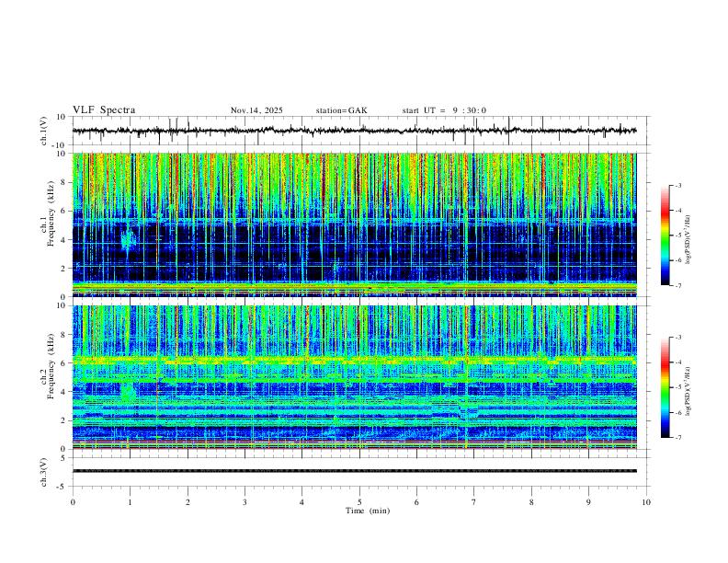The width and height of the screenshot is (728, 563).
Task: Click the ch.1 PSD color bar
Action: (x=665, y=236)
